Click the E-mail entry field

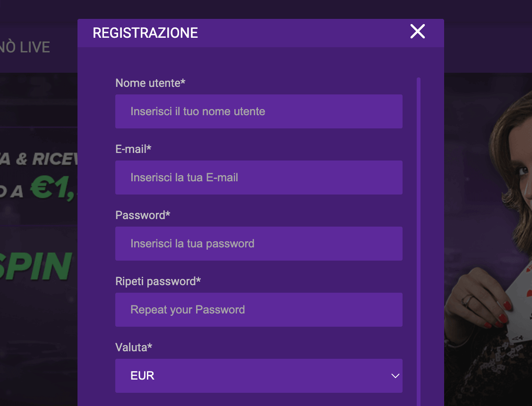259,178
